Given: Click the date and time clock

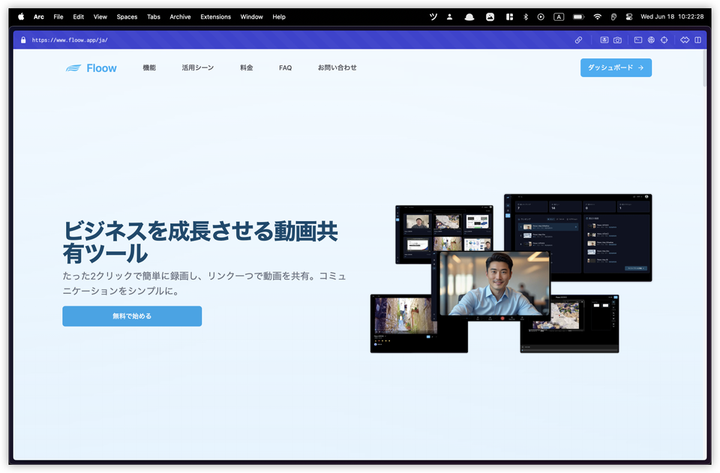Looking at the screenshot, I should tap(672, 17).
